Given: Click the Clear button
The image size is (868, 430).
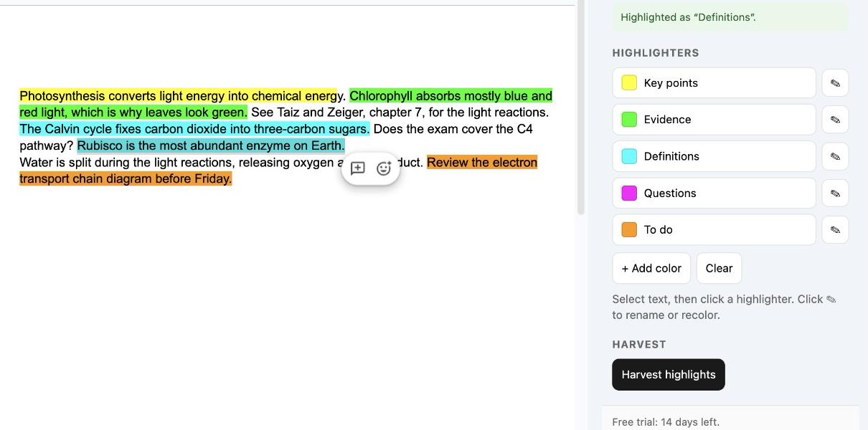Looking at the screenshot, I should pyautogui.click(x=719, y=268).
